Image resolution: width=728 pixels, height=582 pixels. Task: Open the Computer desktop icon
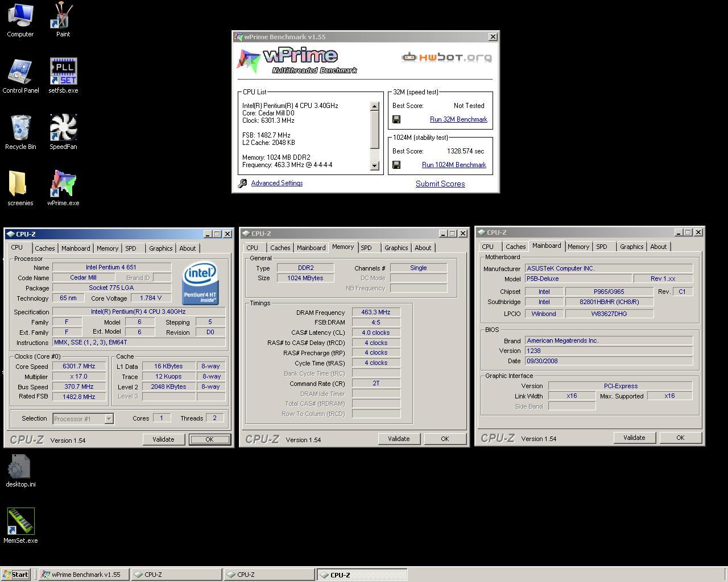pyautogui.click(x=20, y=20)
